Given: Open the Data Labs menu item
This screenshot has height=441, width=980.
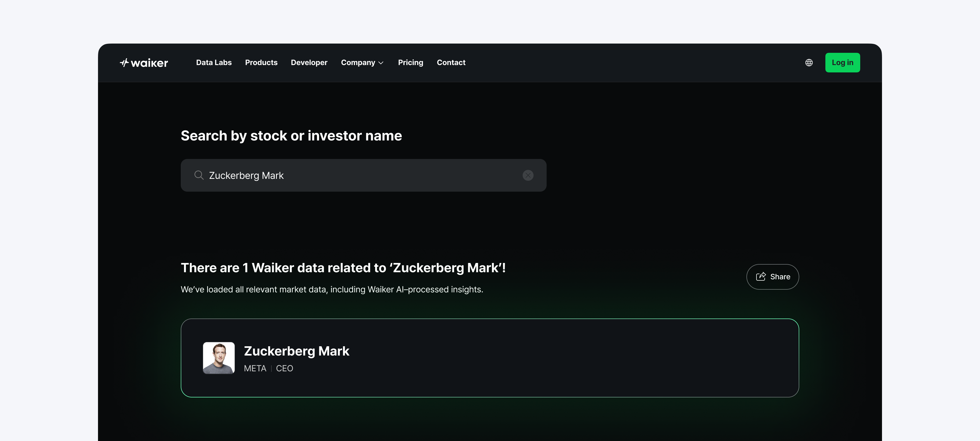Looking at the screenshot, I should pos(214,63).
